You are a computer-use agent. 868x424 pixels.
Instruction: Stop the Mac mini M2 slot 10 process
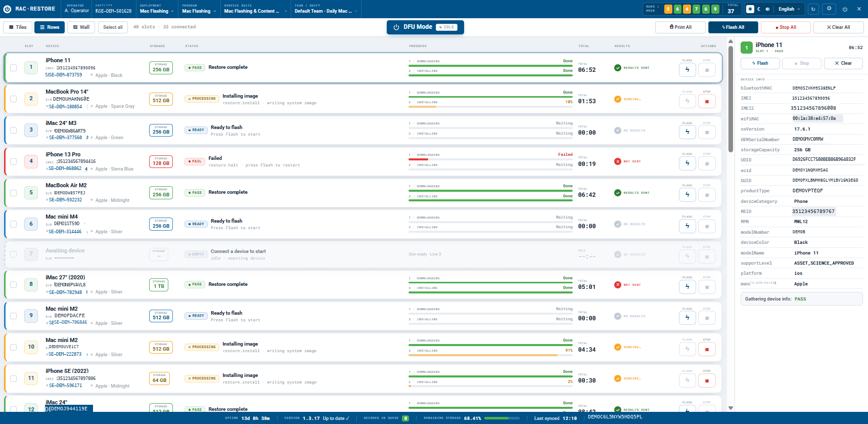point(707,349)
